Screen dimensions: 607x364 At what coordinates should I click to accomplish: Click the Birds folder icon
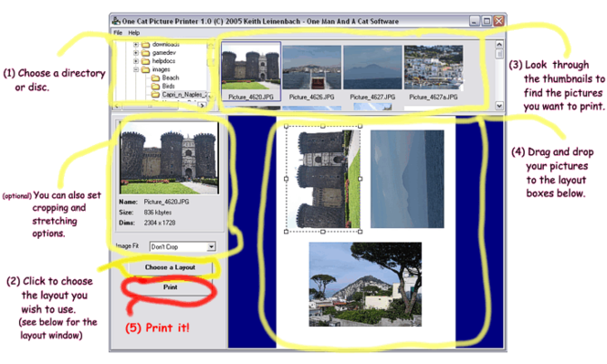point(155,87)
